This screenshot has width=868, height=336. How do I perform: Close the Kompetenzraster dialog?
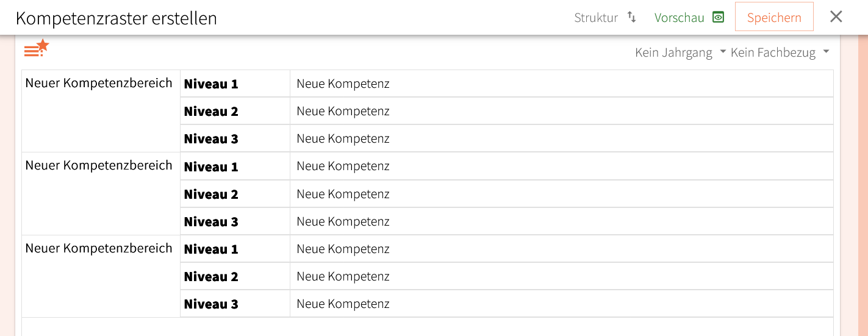point(836,16)
